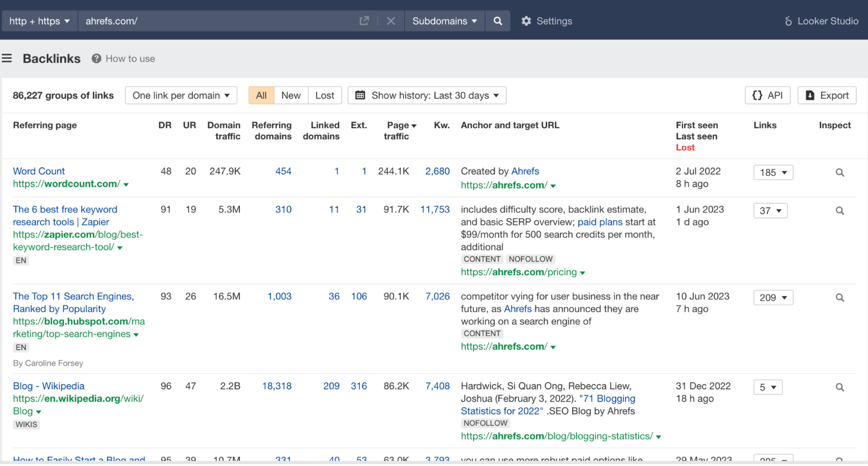Image resolution: width=868 pixels, height=466 pixels.
Task: Expand the blog.hubspot.com URL caret
Action: [136, 335]
